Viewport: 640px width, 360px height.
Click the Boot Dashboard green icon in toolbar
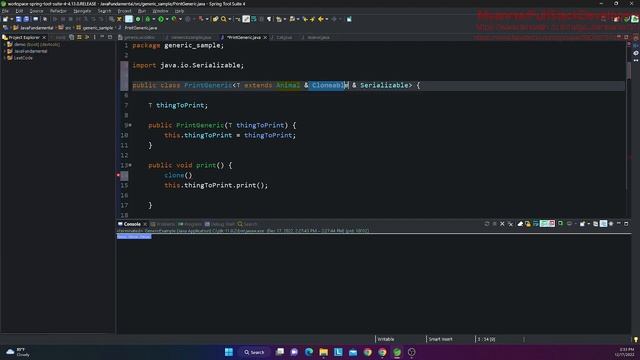(x=138, y=19)
